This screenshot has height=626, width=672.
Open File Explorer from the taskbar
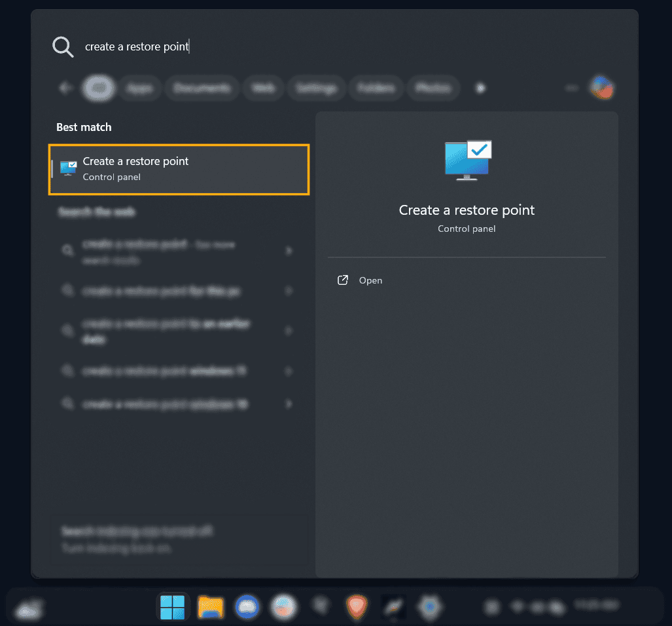coord(209,607)
